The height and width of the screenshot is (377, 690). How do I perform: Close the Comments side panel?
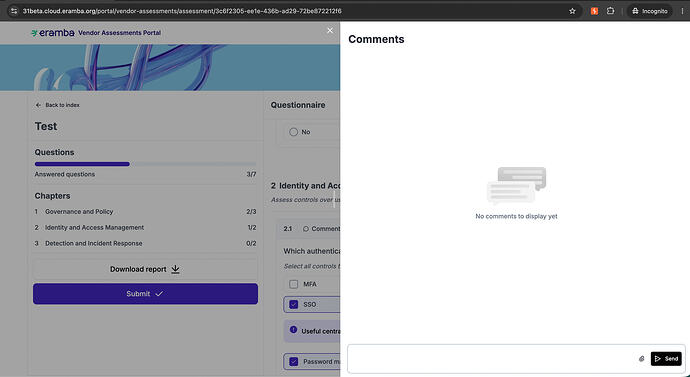[x=330, y=30]
